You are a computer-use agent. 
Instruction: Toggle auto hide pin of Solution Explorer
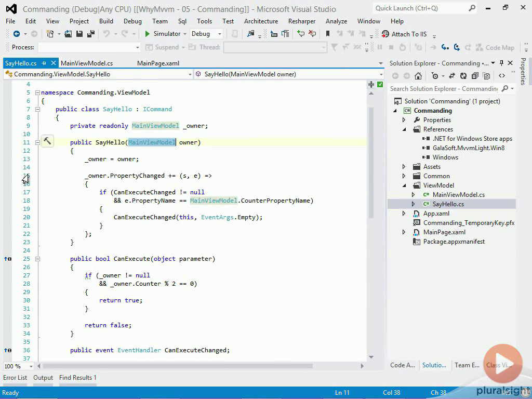[501, 63]
